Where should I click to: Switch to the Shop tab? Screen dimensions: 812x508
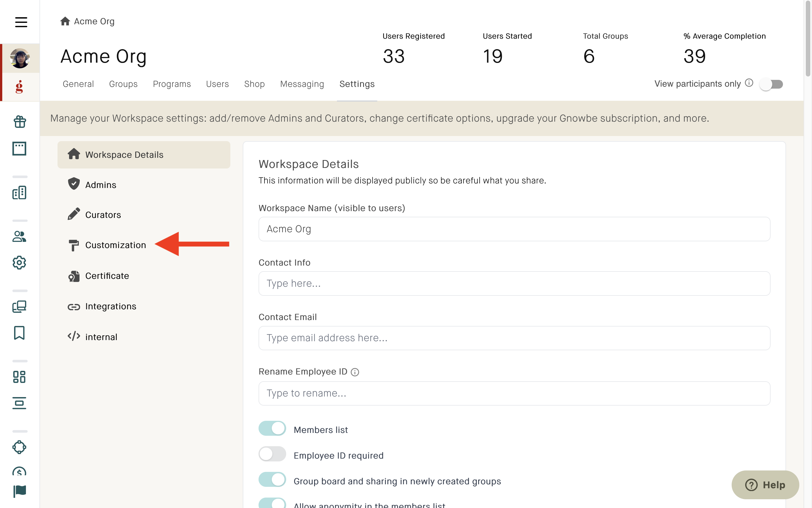tap(254, 84)
